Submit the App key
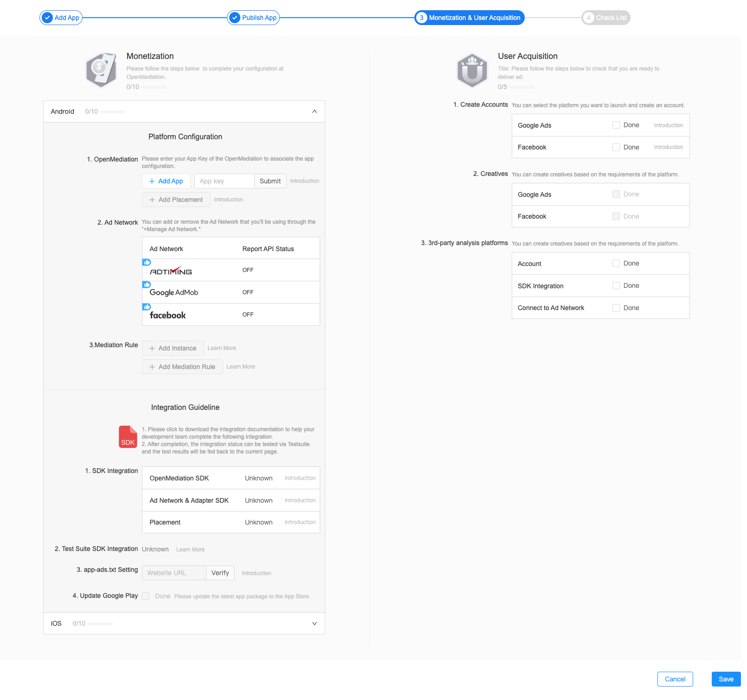Screen dimensions: 747x700 pos(270,181)
